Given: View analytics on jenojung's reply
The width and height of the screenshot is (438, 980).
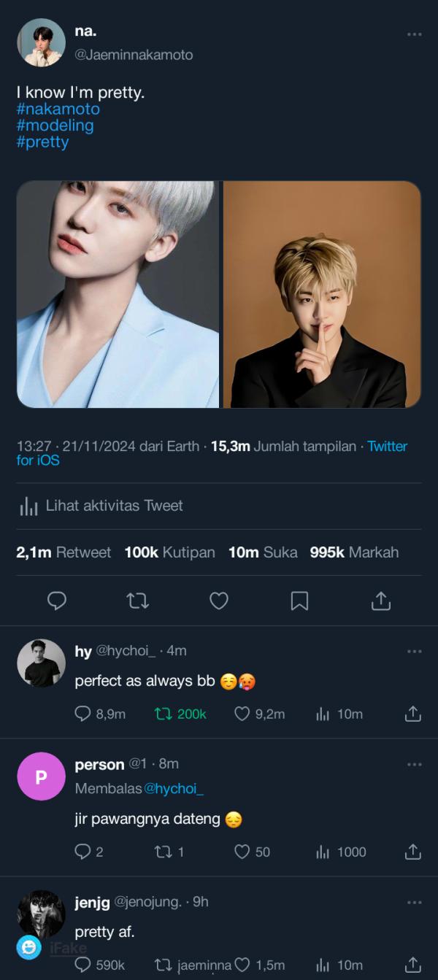Looking at the screenshot, I should (x=323, y=965).
